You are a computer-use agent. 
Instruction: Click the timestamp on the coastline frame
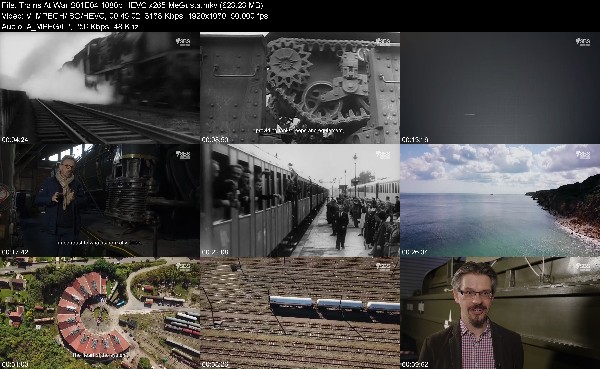[x=415, y=252]
